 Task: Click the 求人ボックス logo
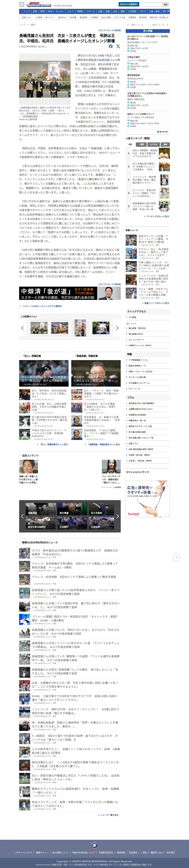162,132
